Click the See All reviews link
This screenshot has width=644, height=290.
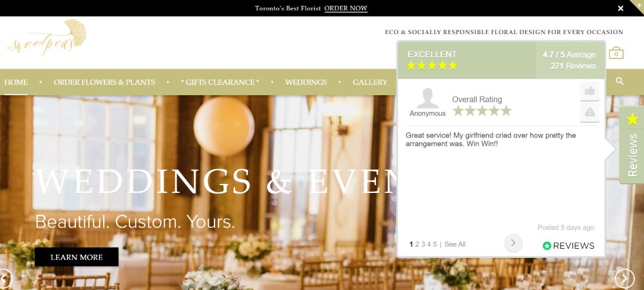point(455,244)
